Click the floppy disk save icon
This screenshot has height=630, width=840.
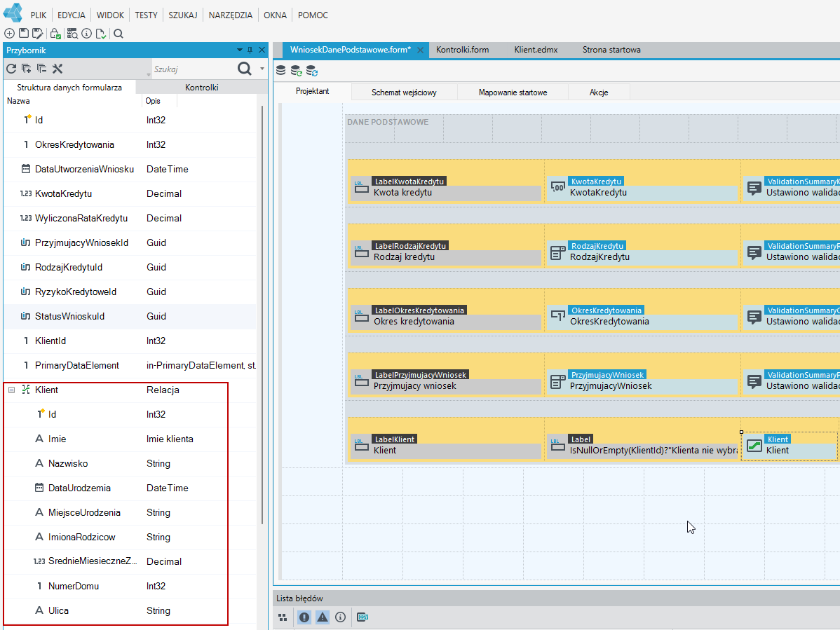pyautogui.click(x=24, y=34)
